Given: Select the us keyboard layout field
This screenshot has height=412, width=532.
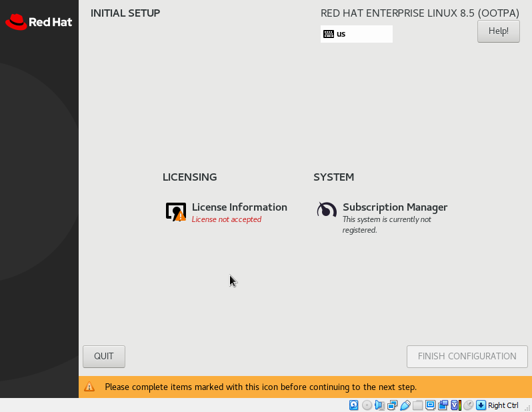Looking at the screenshot, I should click(357, 34).
